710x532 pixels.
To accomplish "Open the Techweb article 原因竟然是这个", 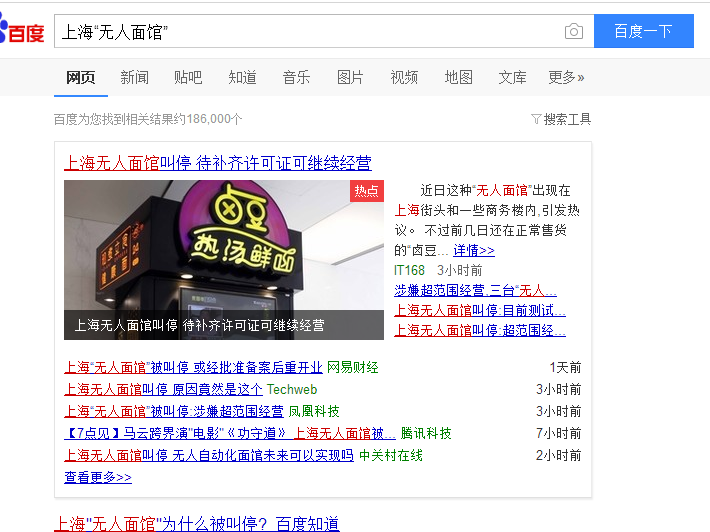I will (163, 389).
